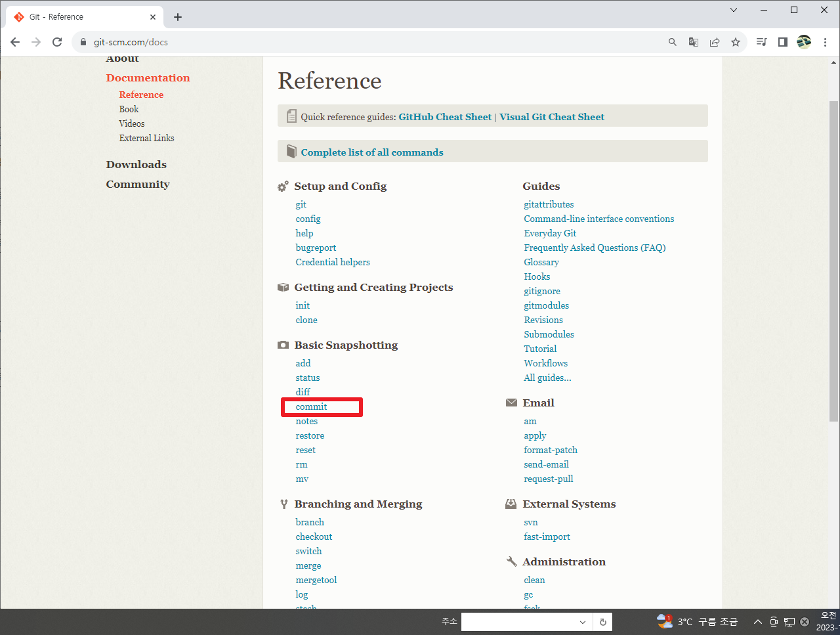840x635 pixels.
Task: Open the init command link
Action: (303, 305)
